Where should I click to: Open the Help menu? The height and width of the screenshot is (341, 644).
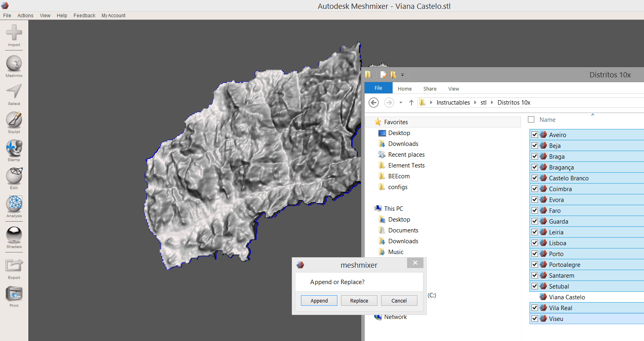point(62,16)
